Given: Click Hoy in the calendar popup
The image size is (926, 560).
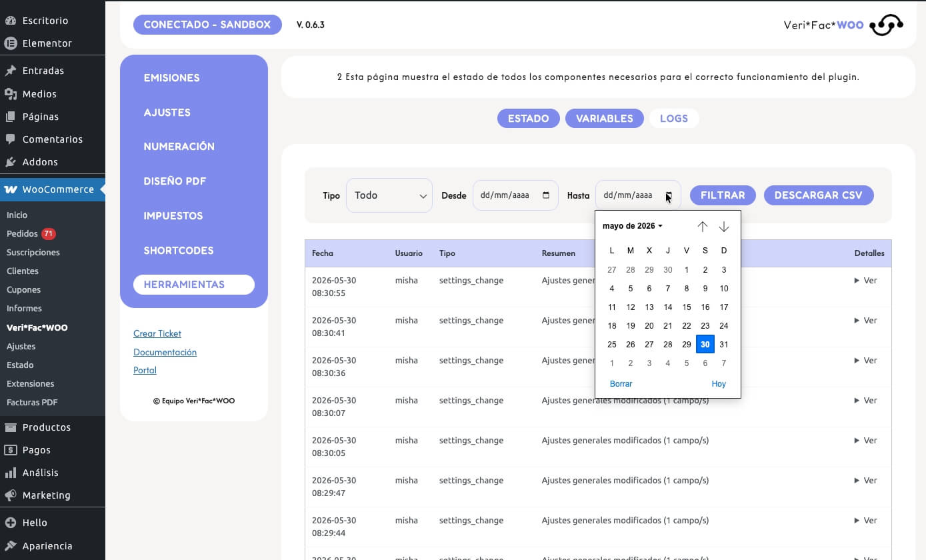Looking at the screenshot, I should point(719,384).
